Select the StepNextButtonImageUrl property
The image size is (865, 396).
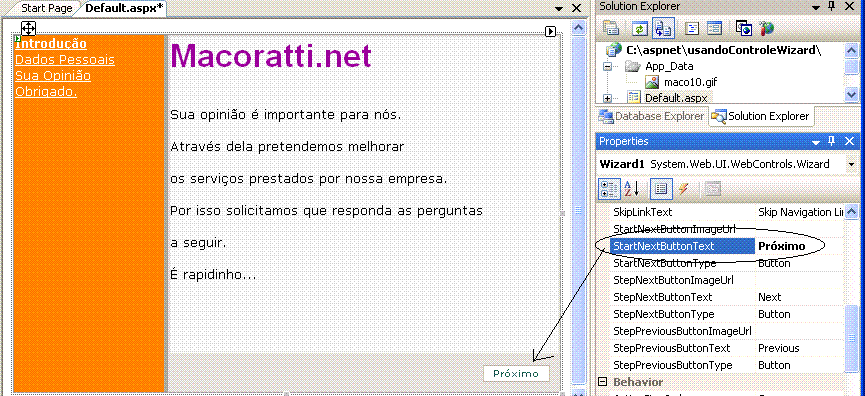pos(673,280)
